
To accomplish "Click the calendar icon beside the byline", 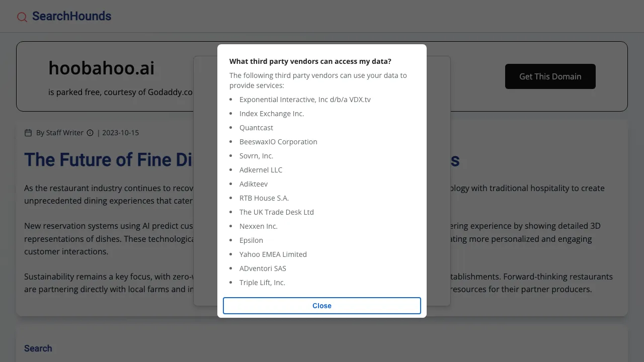I will (28, 133).
